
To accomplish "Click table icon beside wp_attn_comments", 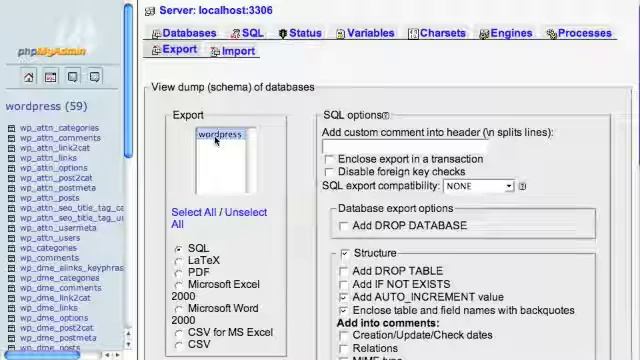I will (x=11, y=138).
